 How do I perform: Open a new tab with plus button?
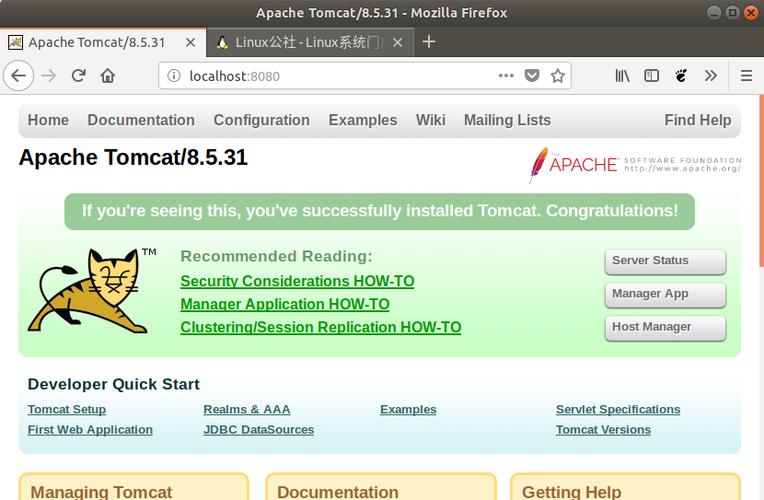click(429, 42)
